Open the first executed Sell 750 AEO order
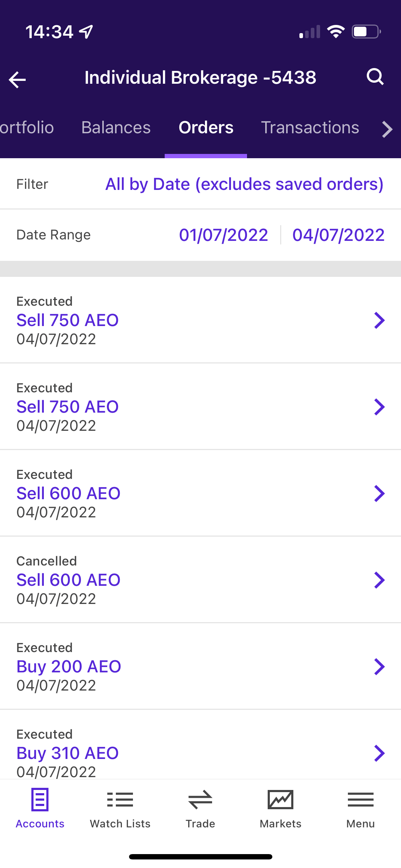Image resolution: width=401 pixels, height=868 pixels. point(68,320)
